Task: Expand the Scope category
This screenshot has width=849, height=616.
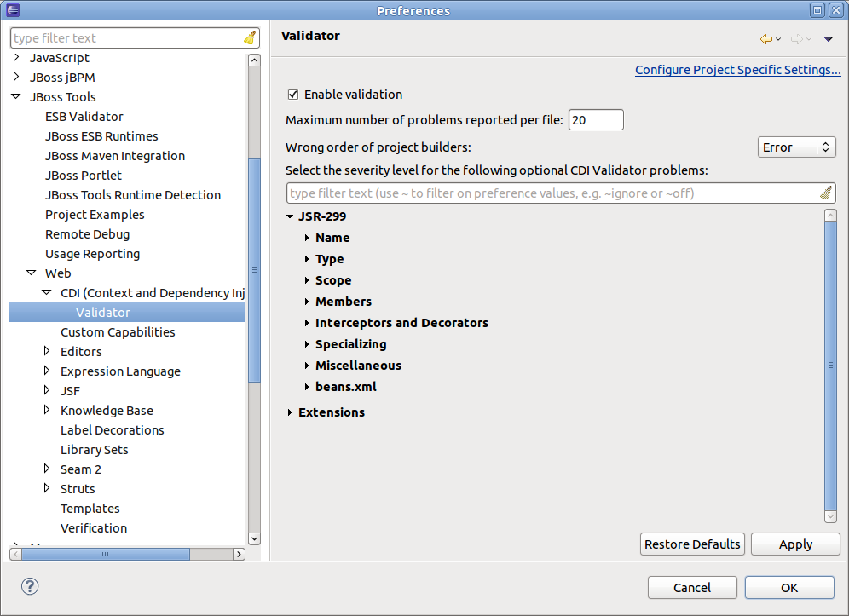Action: coord(307,279)
